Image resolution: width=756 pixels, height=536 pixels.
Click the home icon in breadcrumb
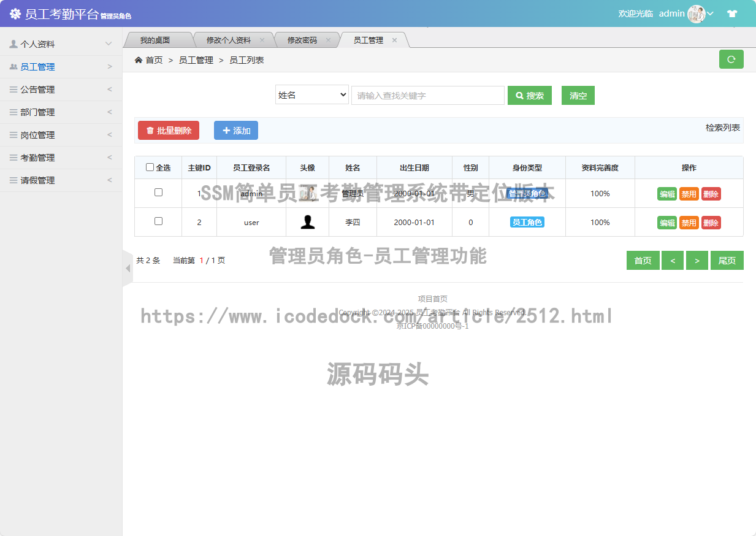139,60
